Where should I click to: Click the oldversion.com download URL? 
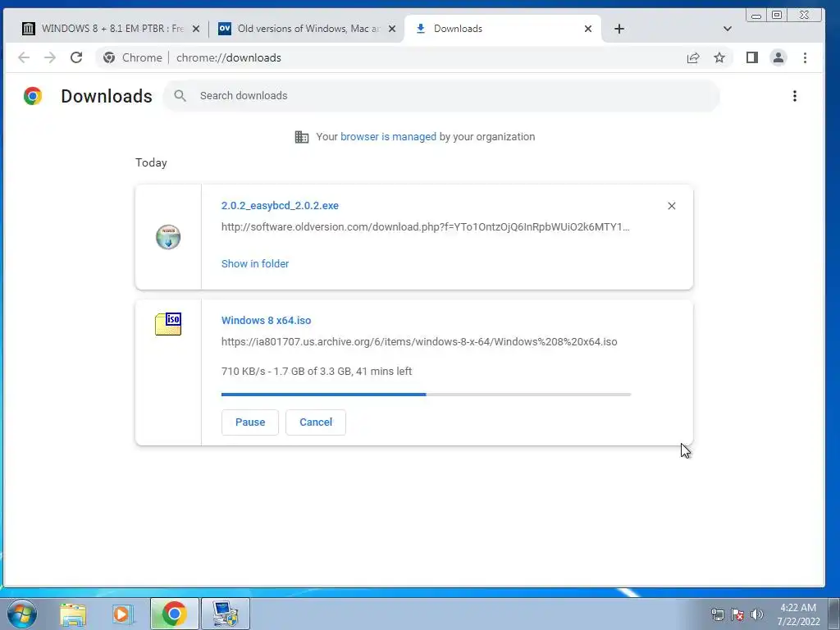click(x=426, y=227)
